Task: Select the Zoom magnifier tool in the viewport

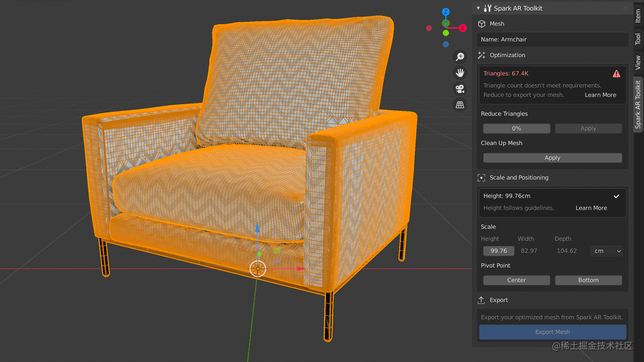Action: (x=460, y=56)
